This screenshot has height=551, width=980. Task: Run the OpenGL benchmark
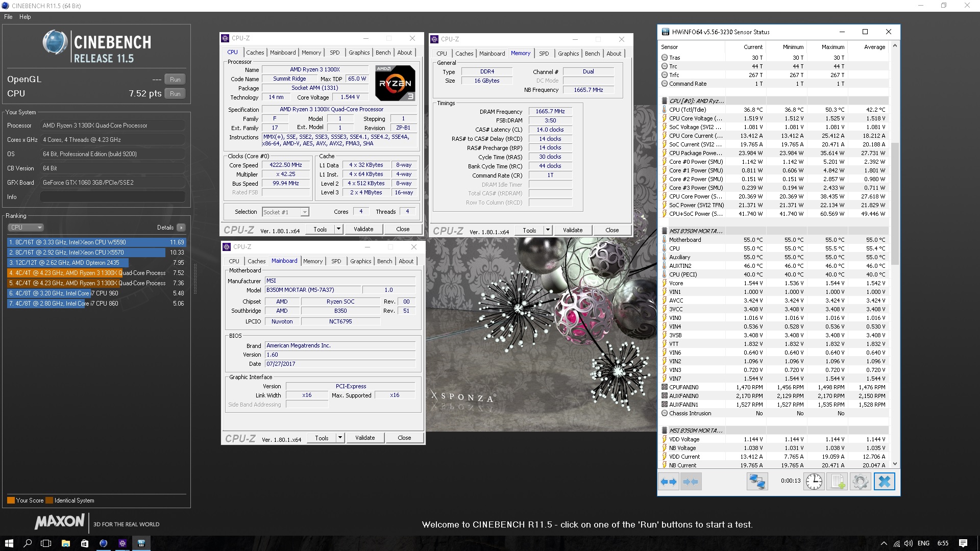coord(175,80)
